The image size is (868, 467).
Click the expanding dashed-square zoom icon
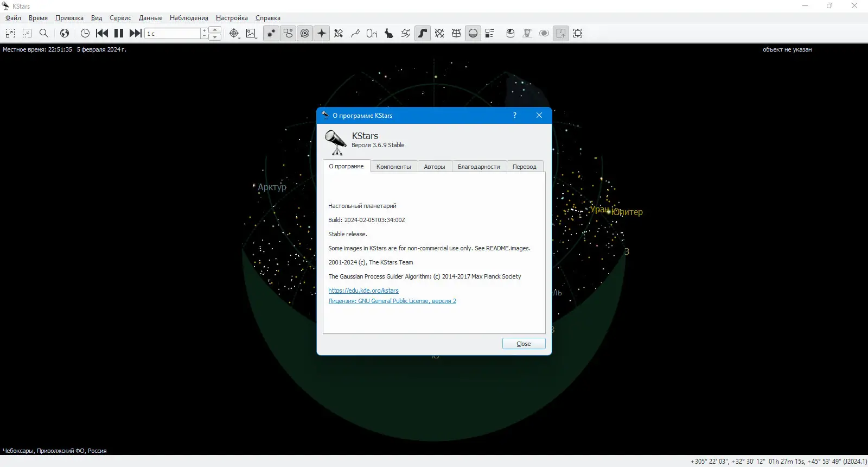10,33
